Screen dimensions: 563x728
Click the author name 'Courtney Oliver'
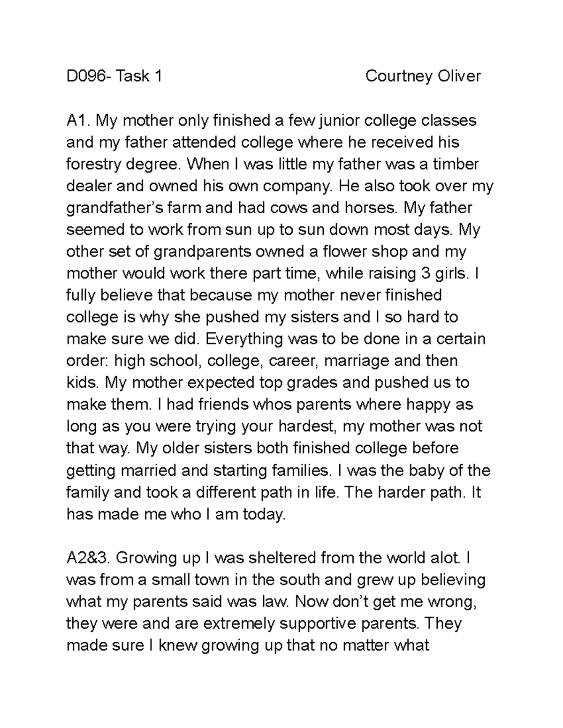tap(423, 76)
